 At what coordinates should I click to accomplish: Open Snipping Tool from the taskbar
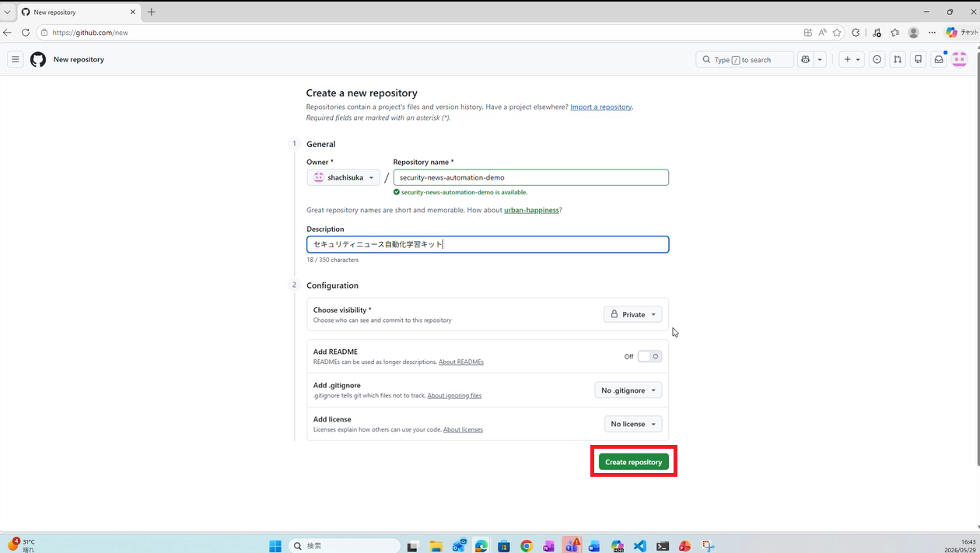coord(708,546)
